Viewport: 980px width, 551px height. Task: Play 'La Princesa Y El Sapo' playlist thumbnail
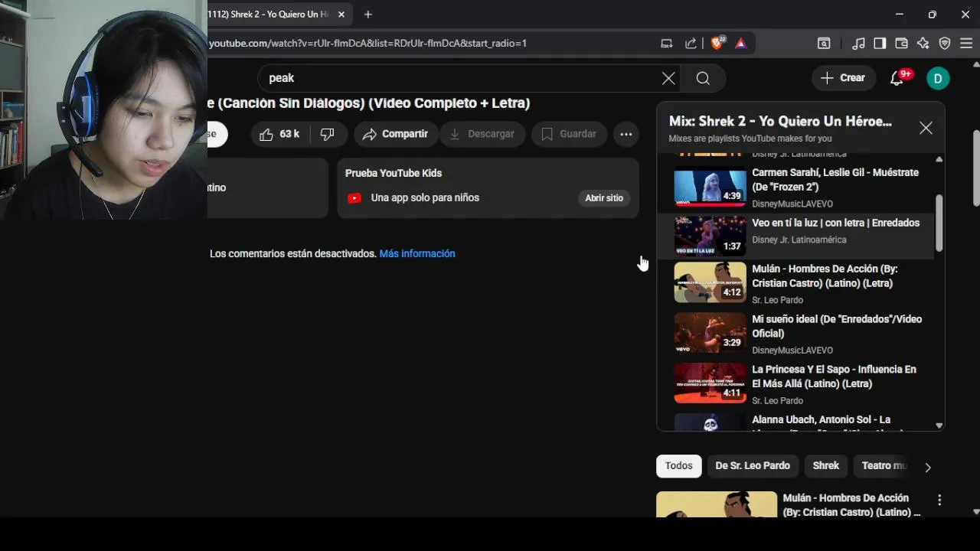pos(710,383)
